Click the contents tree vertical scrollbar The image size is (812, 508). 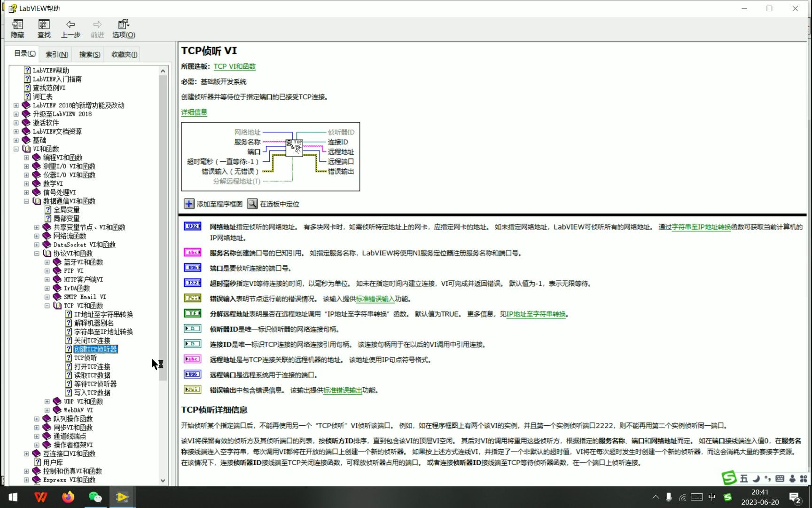pos(163,228)
